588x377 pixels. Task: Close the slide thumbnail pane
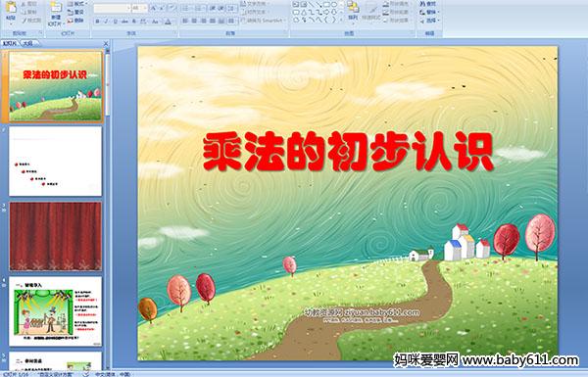pyautogui.click(x=106, y=43)
